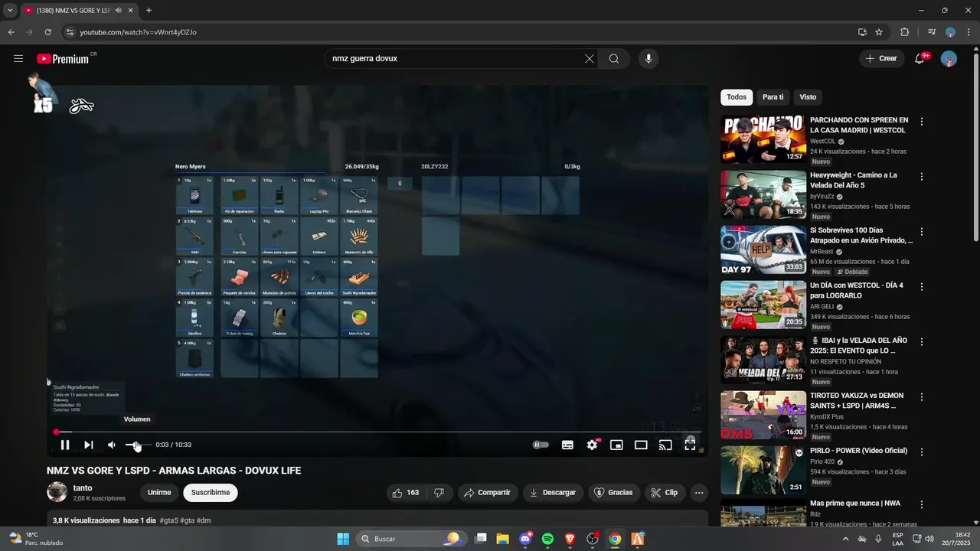Go to the YouTube Premium home logo

[63, 58]
